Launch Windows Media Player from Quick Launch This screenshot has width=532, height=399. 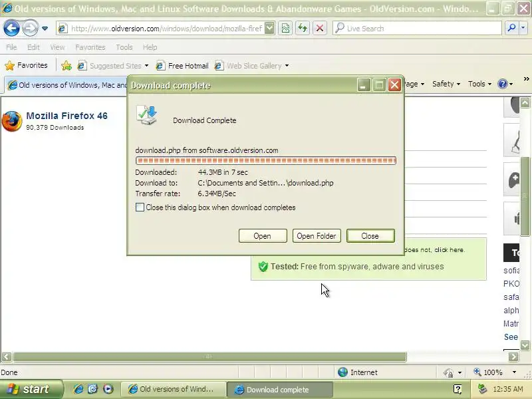point(108,389)
